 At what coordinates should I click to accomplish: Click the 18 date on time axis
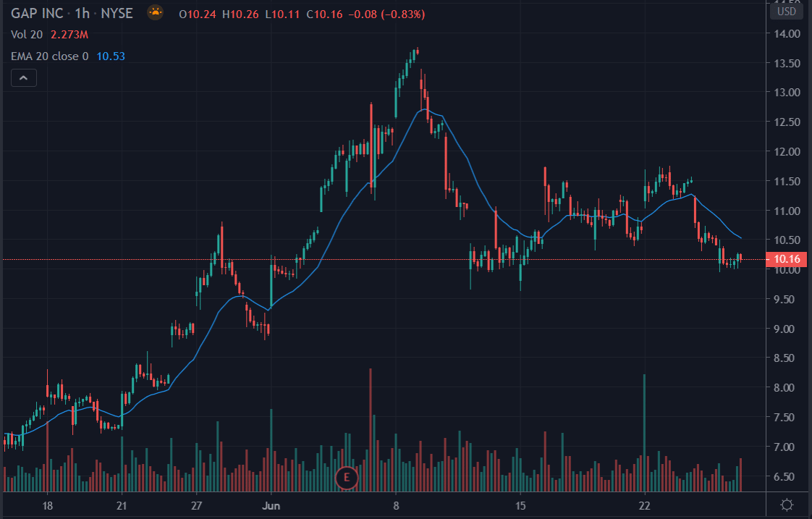[x=48, y=505]
